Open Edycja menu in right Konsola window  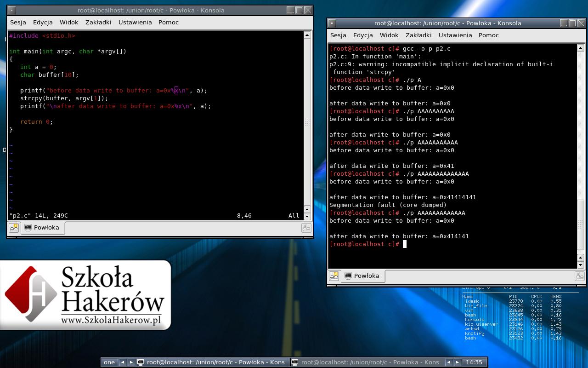[363, 35]
